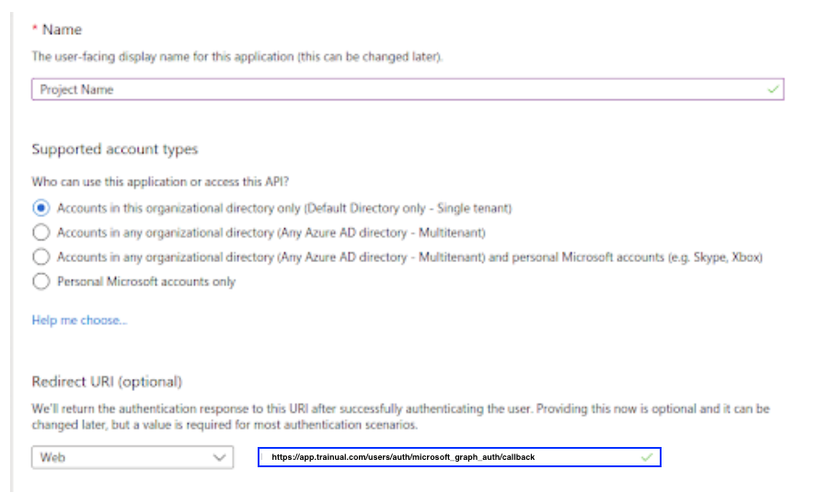This screenshot has height=504, width=818.
Task: Click the trainual callback Redirect URI field
Action: (x=459, y=457)
